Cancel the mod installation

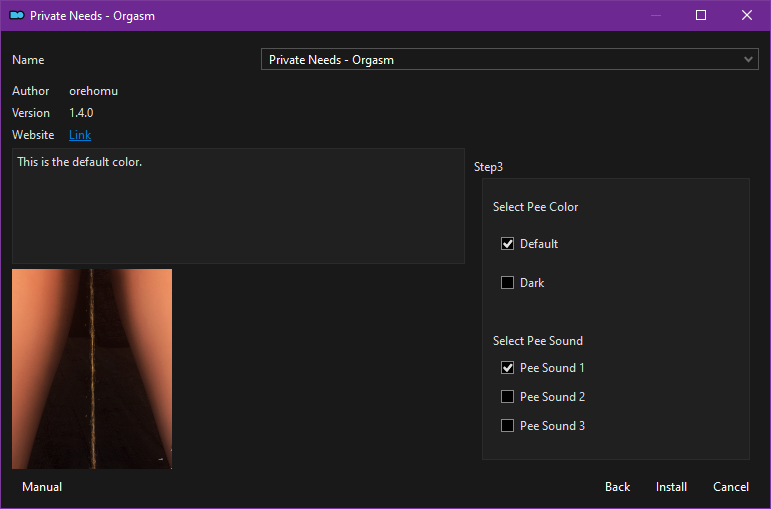[730, 487]
